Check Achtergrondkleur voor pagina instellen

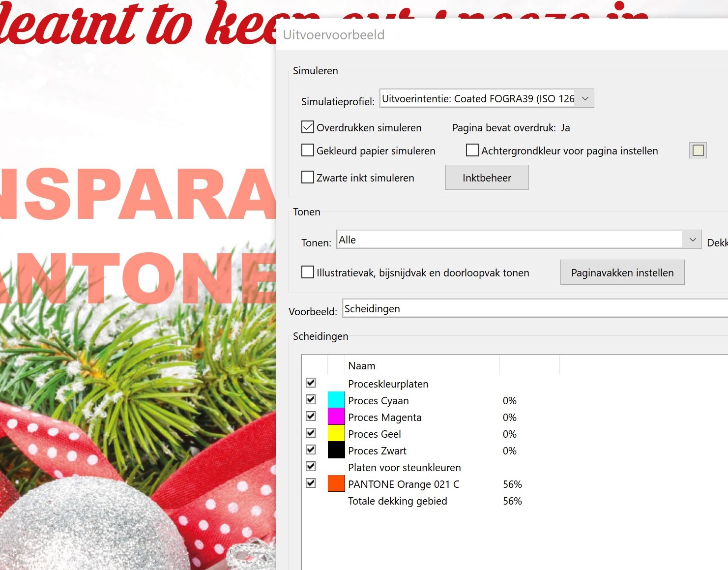tap(472, 150)
